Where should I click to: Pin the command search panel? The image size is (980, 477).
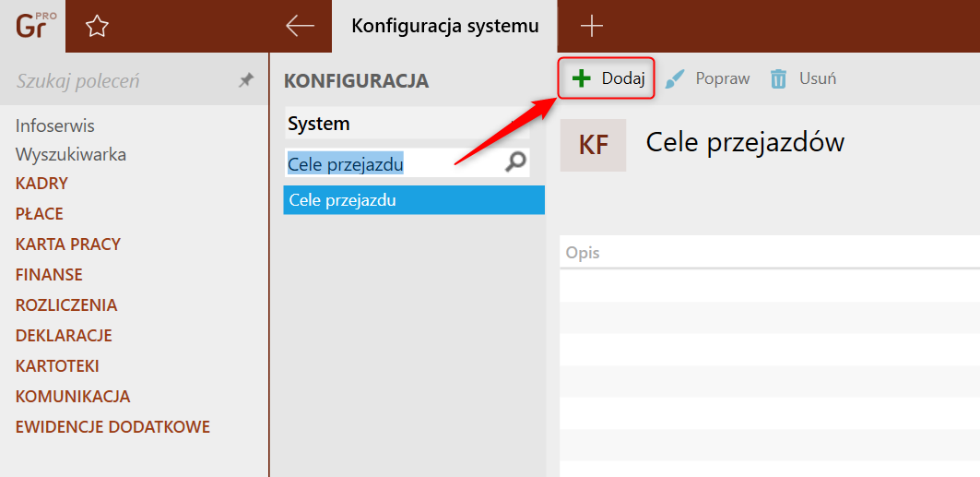click(x=247, y=80)
